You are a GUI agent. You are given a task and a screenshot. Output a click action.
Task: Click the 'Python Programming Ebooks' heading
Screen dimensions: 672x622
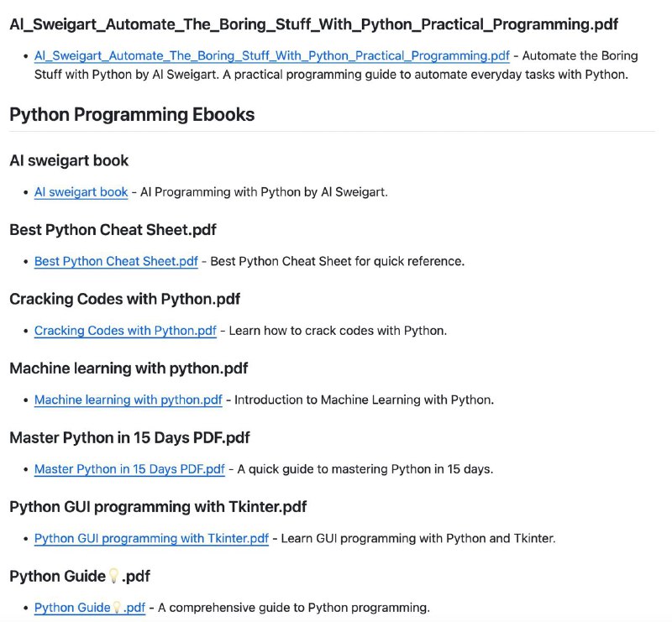click(132, 115)
